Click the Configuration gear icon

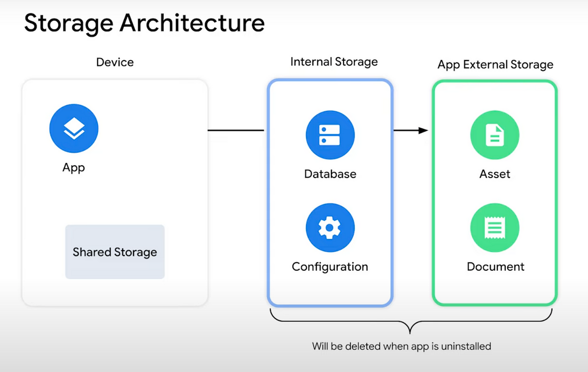(330, 228)
